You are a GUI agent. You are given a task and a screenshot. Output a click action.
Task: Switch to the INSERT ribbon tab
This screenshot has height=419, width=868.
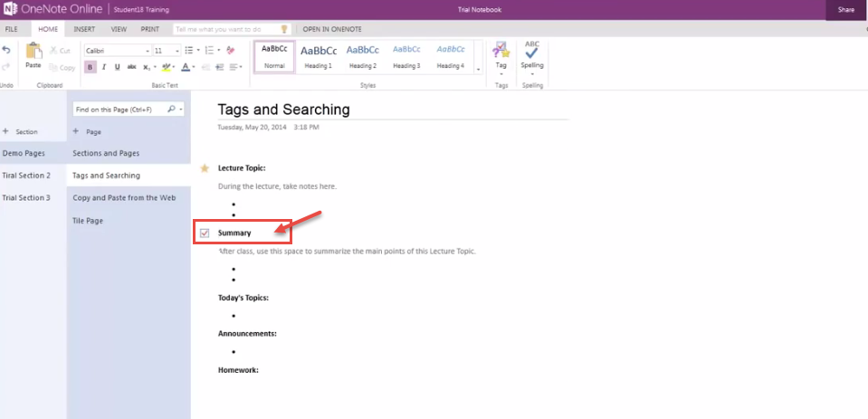[84, 29]
